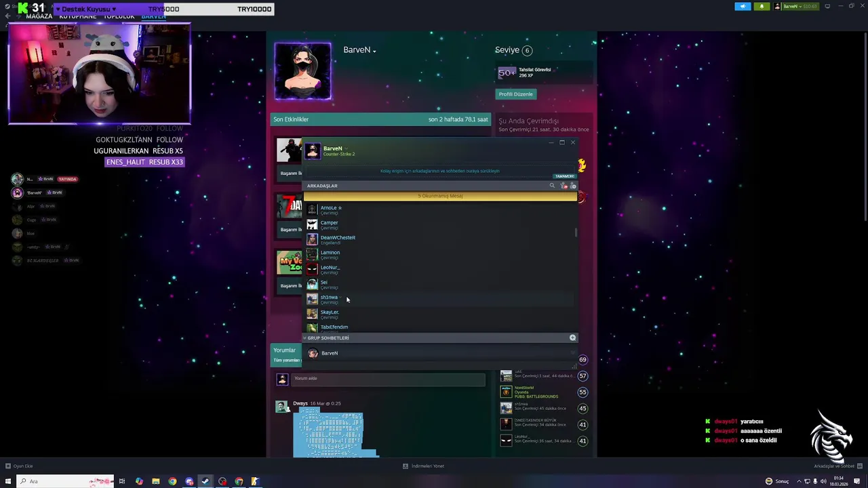
Task: Expand BarveN status dropdown in friends window
Action: coord(346,148)
